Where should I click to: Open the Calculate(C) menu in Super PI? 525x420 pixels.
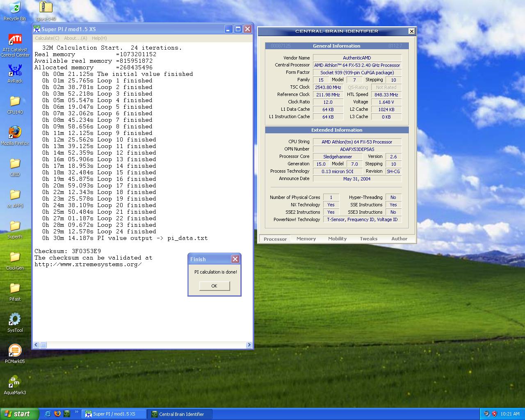[47, 38]
